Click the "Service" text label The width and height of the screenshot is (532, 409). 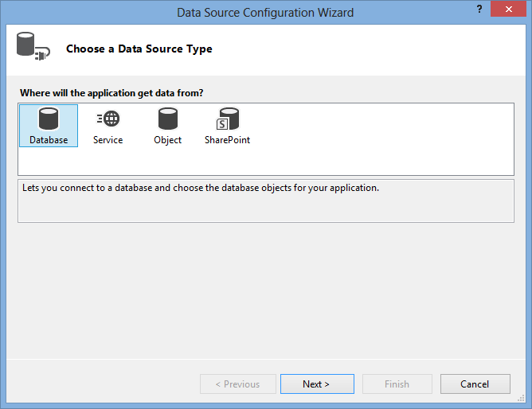[108, 140]
